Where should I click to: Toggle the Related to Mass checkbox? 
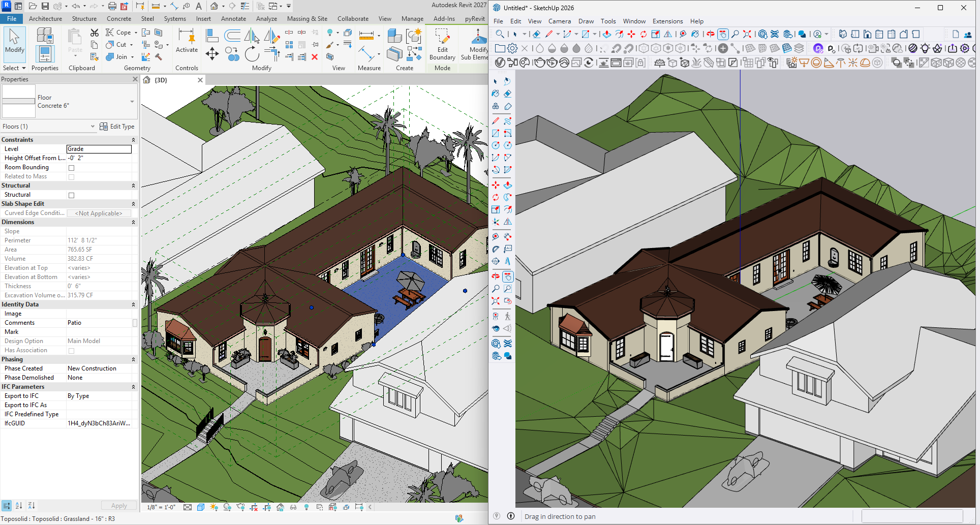[71, 177]
